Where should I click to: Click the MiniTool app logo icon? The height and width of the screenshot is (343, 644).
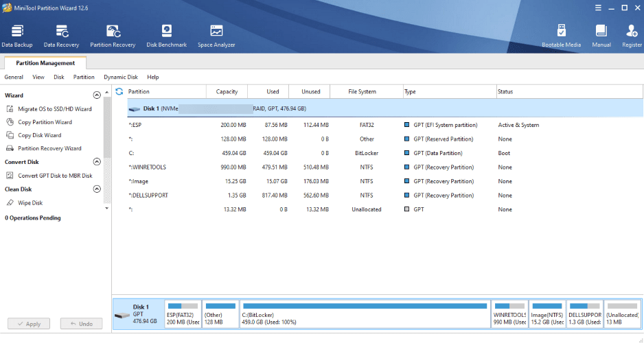(x=7, y=8)
